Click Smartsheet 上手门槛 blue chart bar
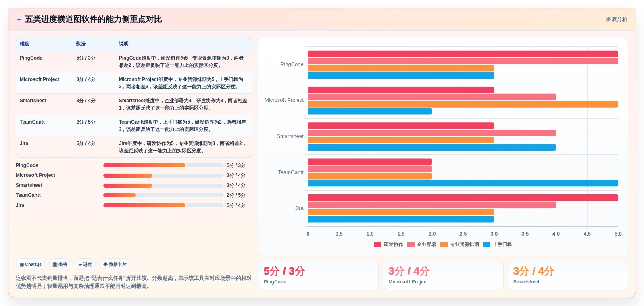 [432, 147]
